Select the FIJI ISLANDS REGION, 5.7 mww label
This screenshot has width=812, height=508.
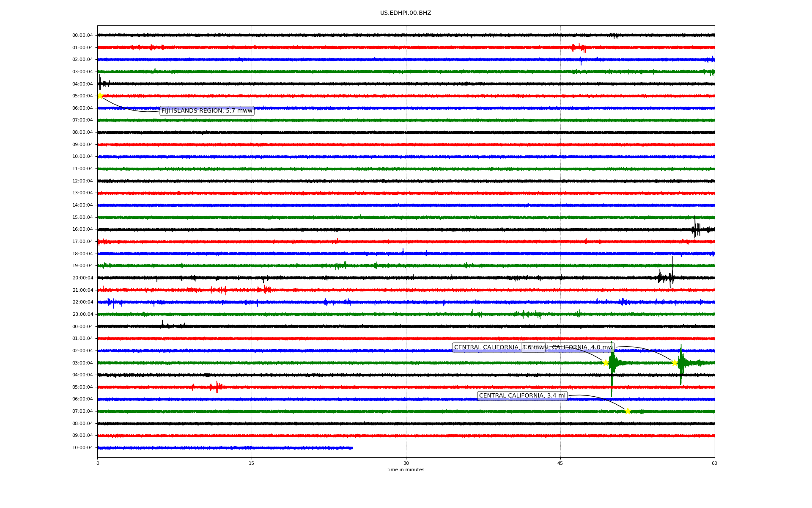coord(207,111)
